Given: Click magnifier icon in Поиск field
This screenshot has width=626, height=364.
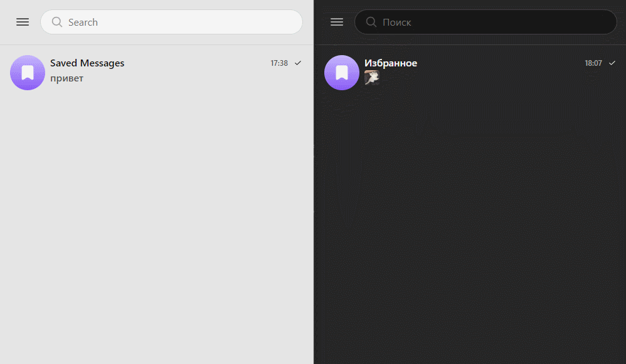Looking at the screenshot, I should point(371,22).
